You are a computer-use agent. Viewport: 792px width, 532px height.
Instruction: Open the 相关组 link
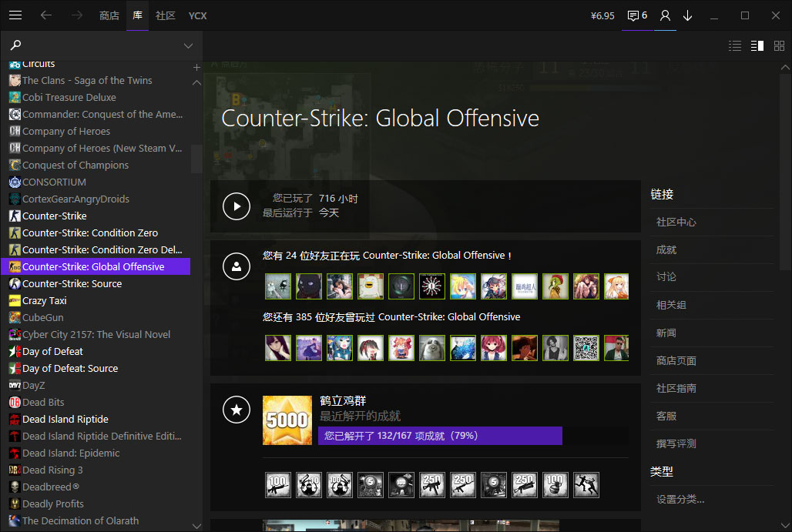[671, 305]
